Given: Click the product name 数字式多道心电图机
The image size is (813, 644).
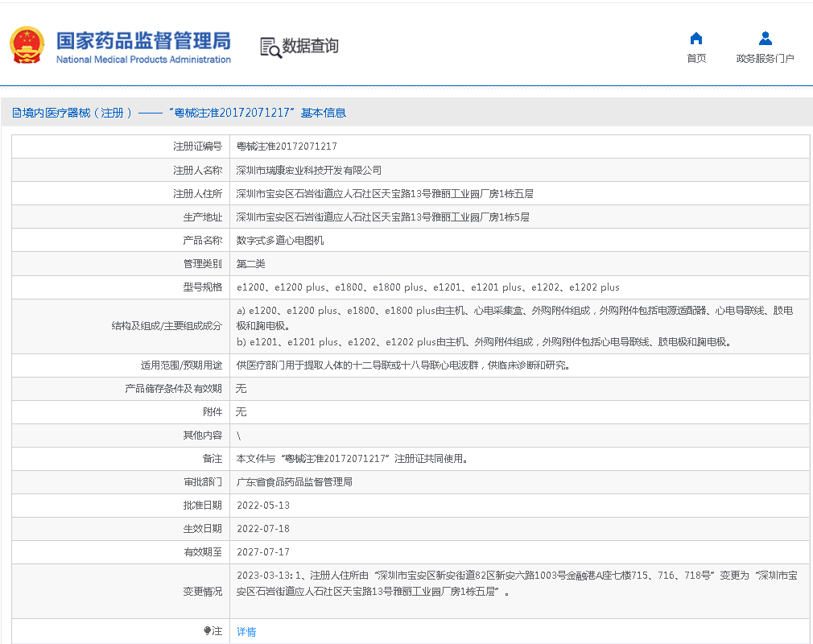Looking at the screenshot, I should pyautogui.click(x=279, y=241).
